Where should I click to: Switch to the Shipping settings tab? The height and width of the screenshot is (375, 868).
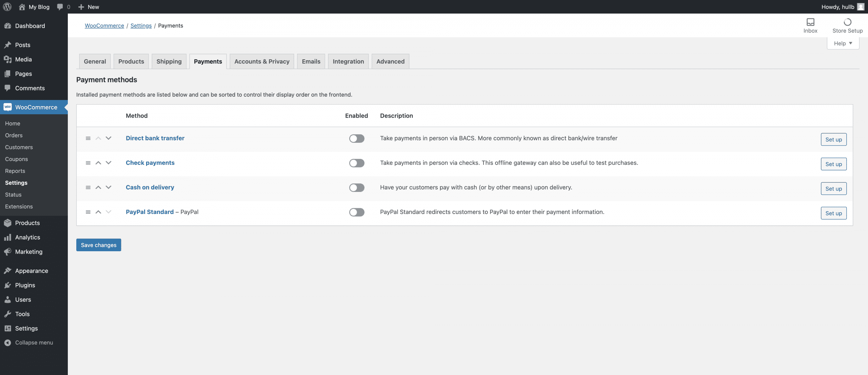point(169,61)
